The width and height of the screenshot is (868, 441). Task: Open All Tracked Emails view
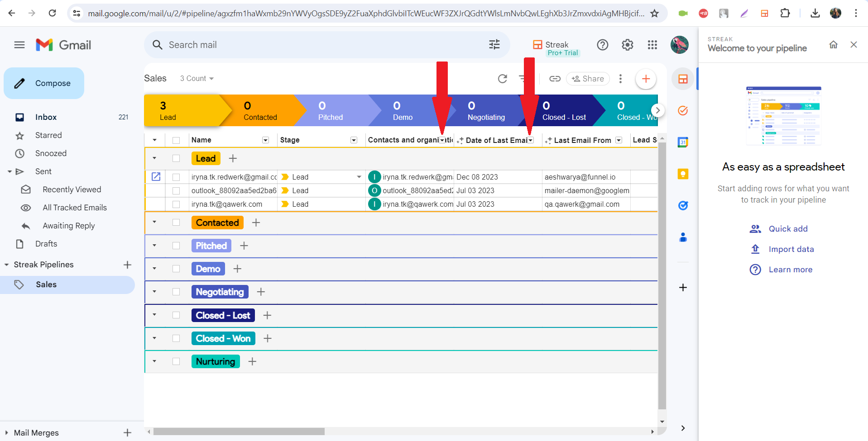tap(75, 208)
